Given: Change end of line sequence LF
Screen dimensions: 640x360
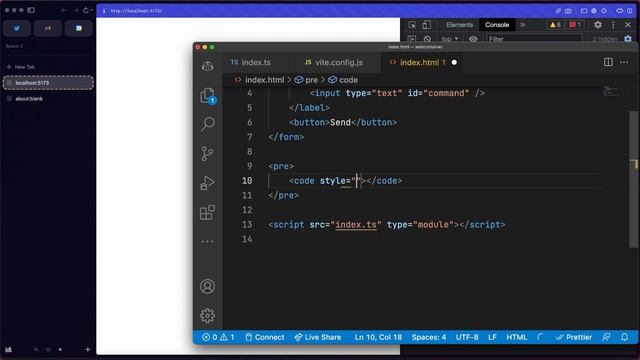Looking at the screenshot, I should click(x=492, y=337).
